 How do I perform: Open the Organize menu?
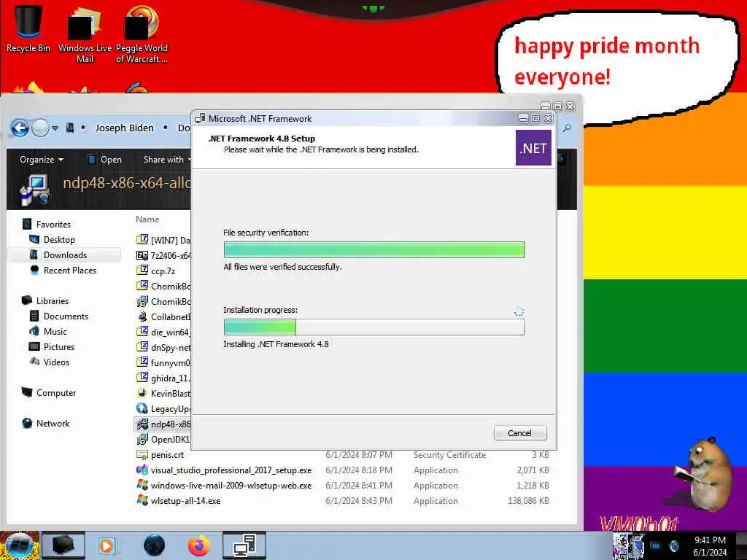tap(42, 160)
